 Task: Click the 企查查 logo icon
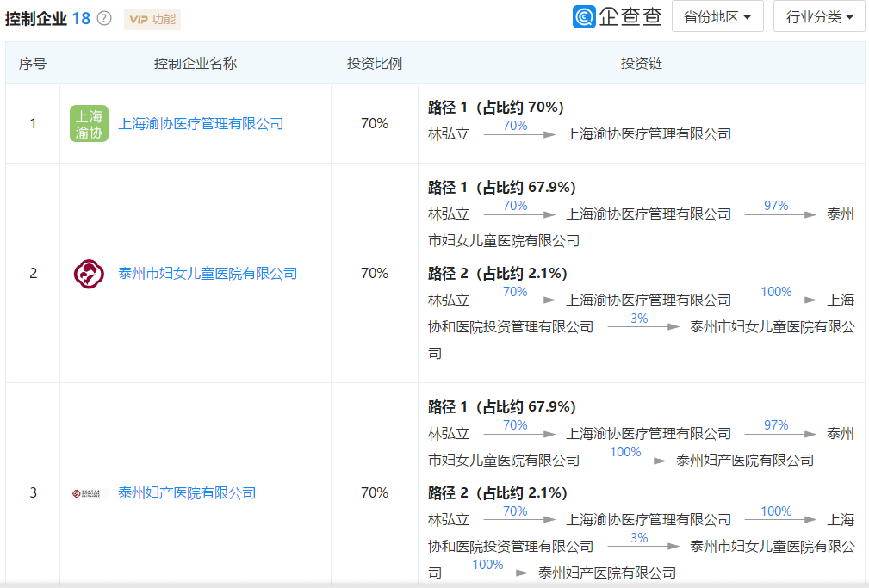584,16
